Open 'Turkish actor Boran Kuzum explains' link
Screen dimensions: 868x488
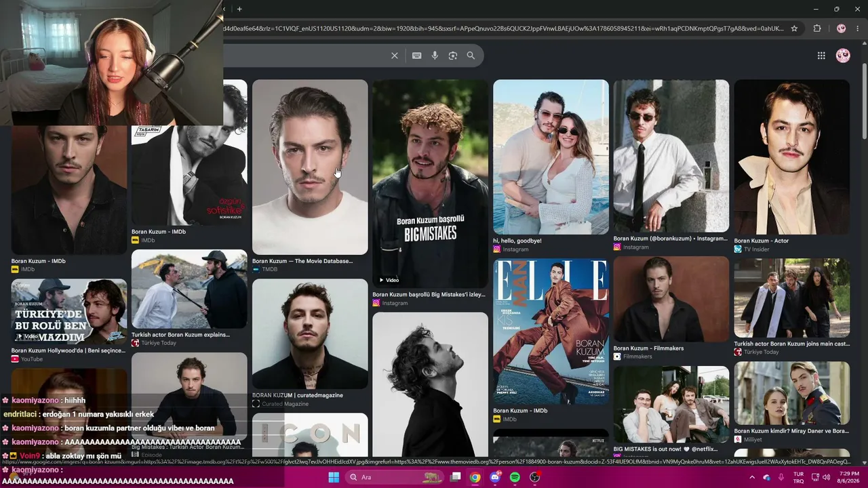(180, 335)
